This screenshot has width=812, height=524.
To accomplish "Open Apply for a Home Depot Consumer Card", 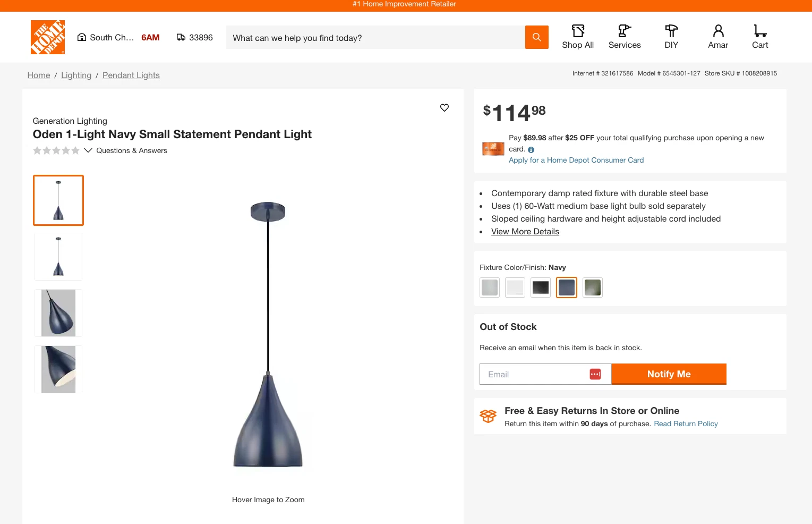I will click(x=576, y=160).
